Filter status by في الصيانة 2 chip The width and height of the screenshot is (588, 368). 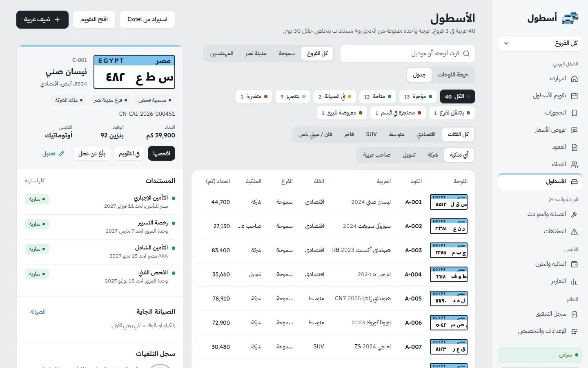(x=335, y=96)
